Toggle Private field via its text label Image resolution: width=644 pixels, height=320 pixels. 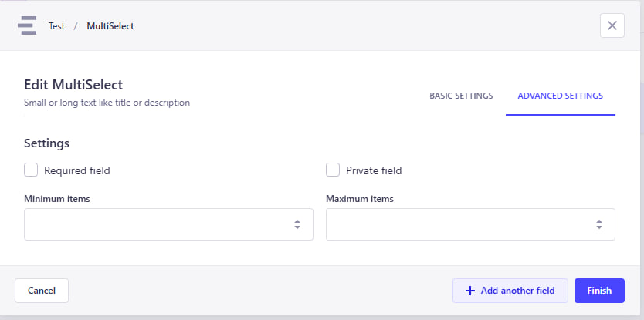374,170
